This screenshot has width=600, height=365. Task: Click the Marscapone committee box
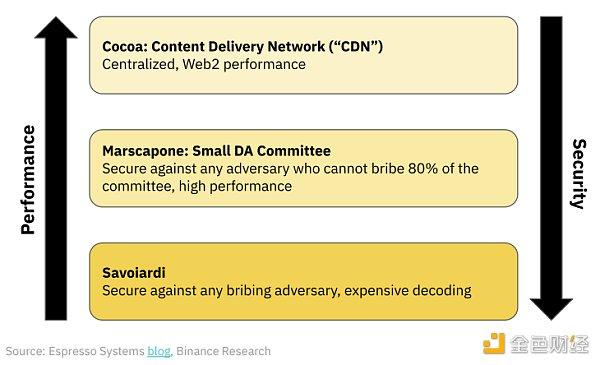click(303, 168)
